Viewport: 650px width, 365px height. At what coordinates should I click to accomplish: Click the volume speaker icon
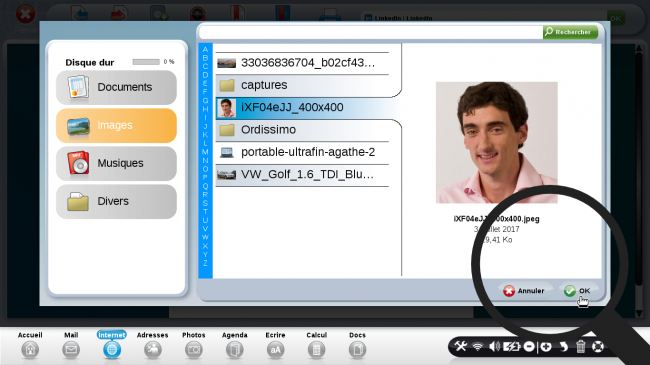[494, 346]
